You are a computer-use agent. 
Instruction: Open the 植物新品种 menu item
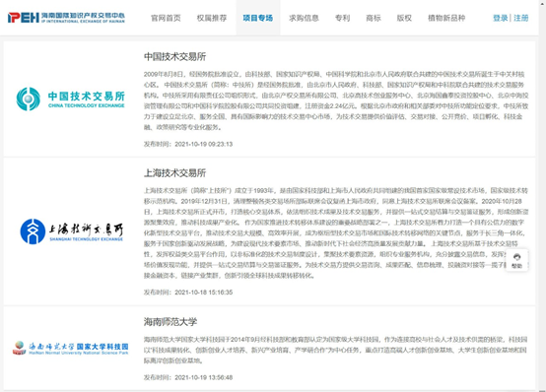[446, 18]
